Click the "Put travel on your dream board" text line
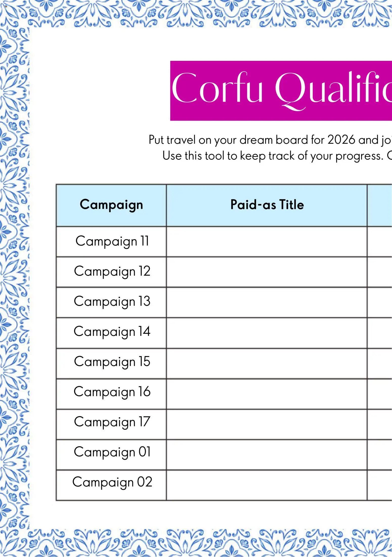The image size is (392, 557). [x=270, y=140]
